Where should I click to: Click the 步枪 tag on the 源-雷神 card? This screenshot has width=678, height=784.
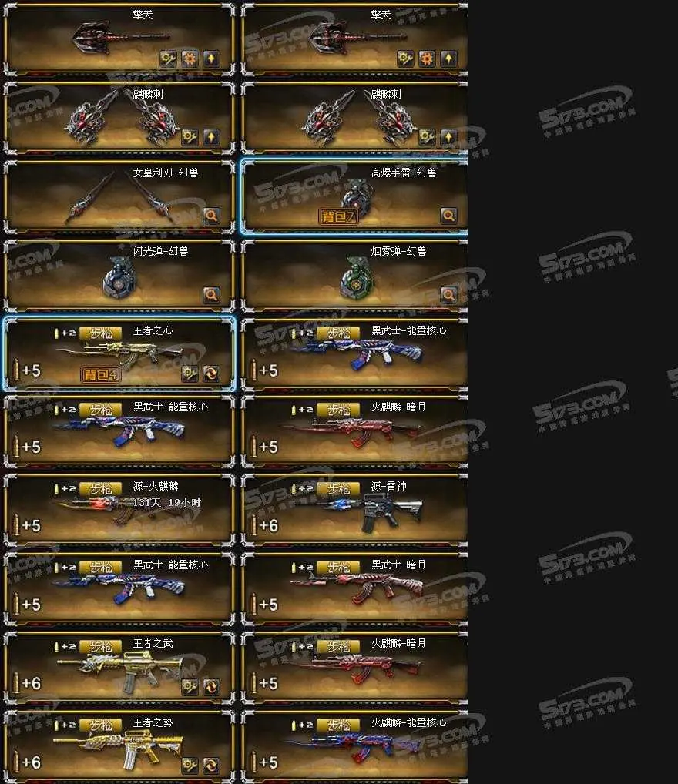(338, 489)
